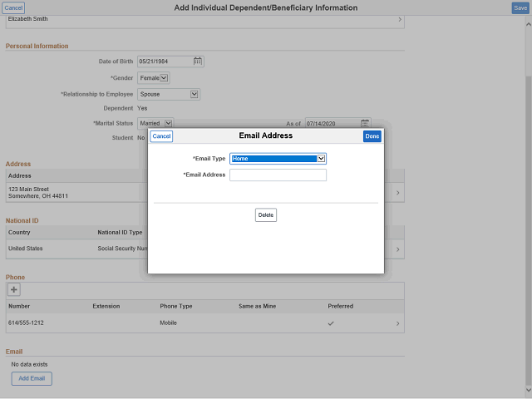Click the United States country cell
532x399 pixels.
pyautogui.click(x=26, y=249)
